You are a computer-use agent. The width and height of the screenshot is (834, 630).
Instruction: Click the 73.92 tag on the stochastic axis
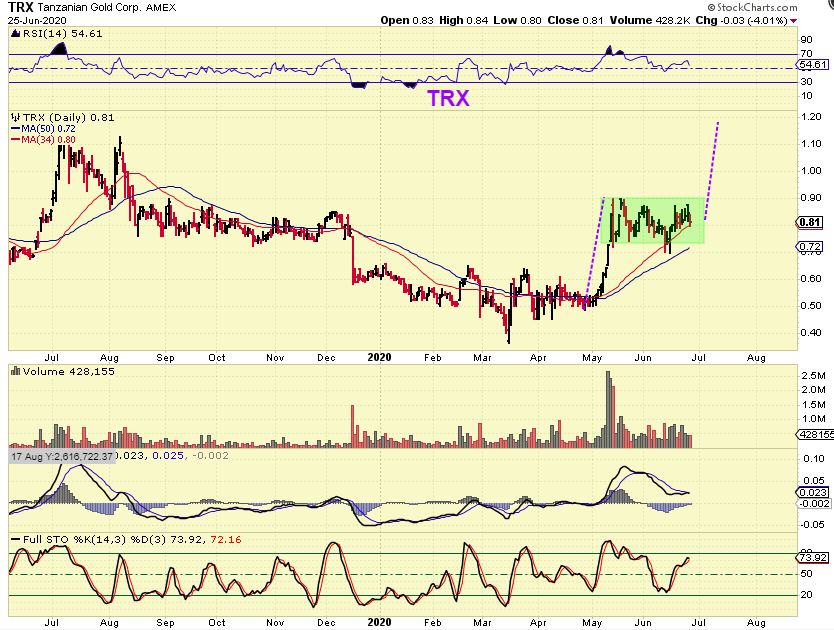point(813,558)
